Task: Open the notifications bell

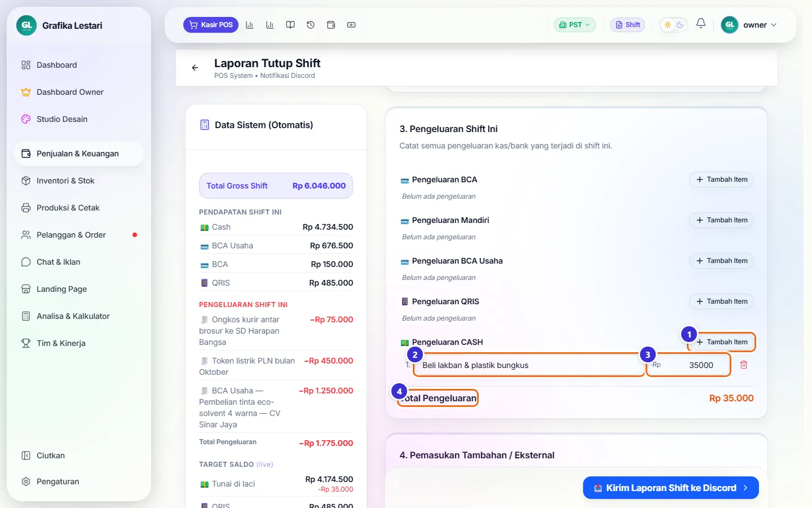Action: pos(701,24)
